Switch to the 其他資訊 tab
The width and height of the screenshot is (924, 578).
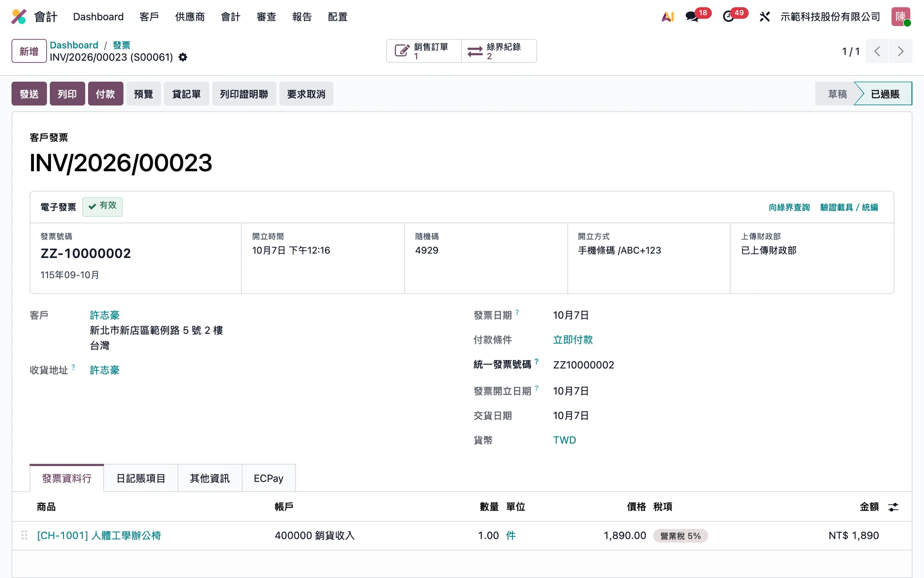[210, 478]
